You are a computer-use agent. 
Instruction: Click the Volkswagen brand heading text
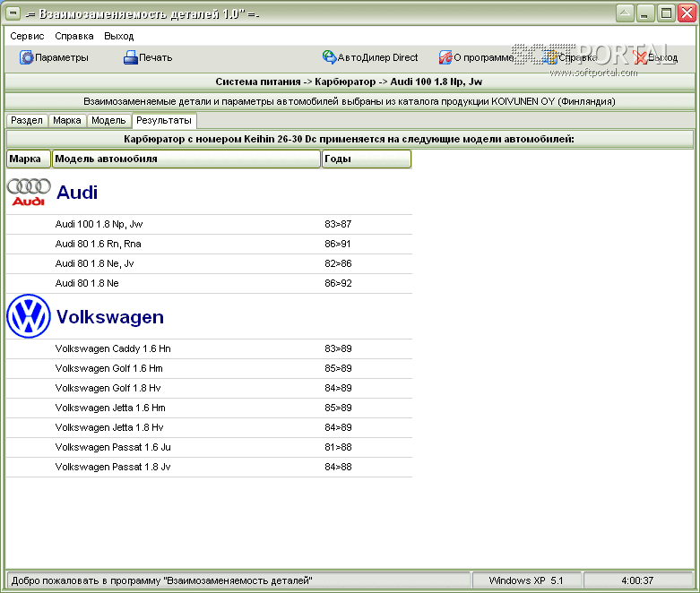110,317
